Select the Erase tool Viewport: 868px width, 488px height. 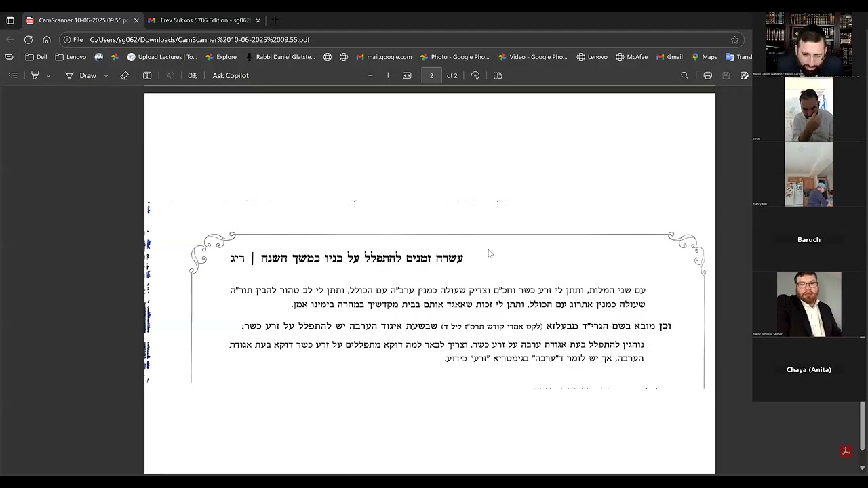pyautogui.click(x=124, y=75)
